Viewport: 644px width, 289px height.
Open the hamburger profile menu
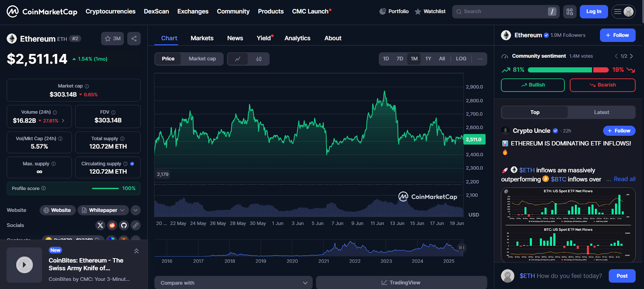(x=623, y=12)
